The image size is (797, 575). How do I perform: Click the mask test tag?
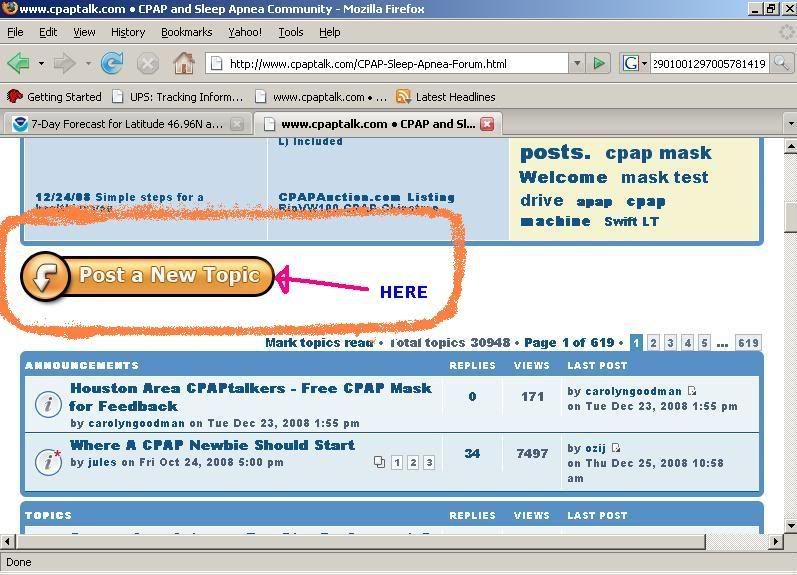tap(664, 177)
